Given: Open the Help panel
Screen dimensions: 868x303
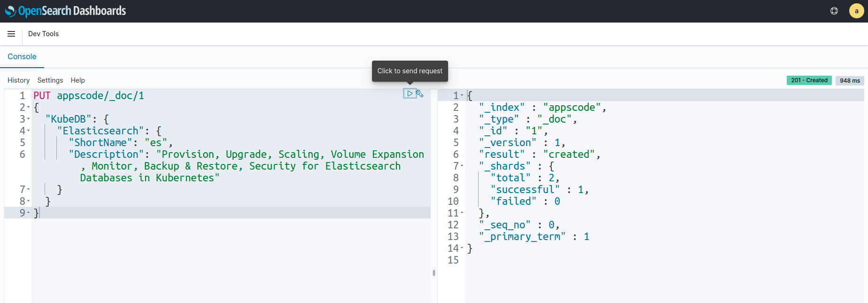Looking at the screenshot, I should click(77, 80).
